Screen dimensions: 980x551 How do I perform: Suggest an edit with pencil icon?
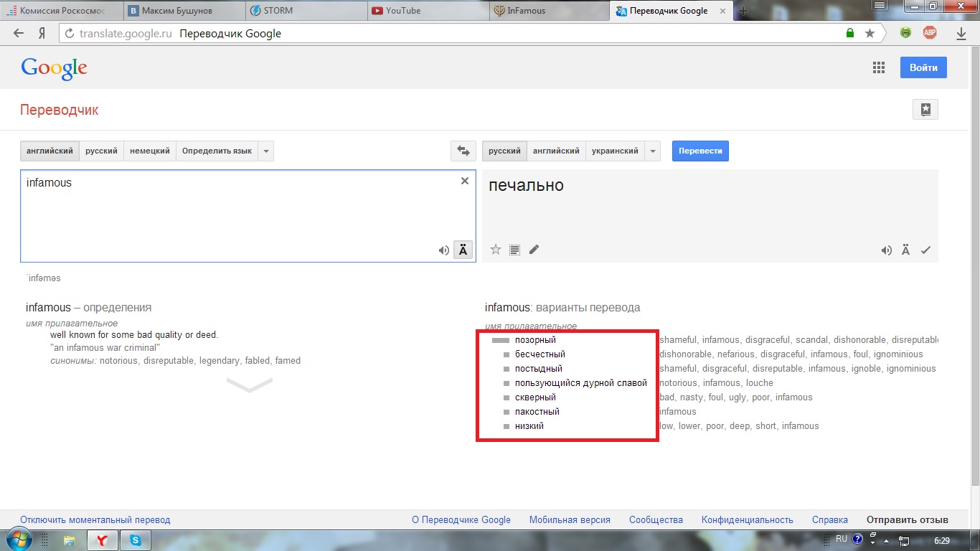coord(534,250)
